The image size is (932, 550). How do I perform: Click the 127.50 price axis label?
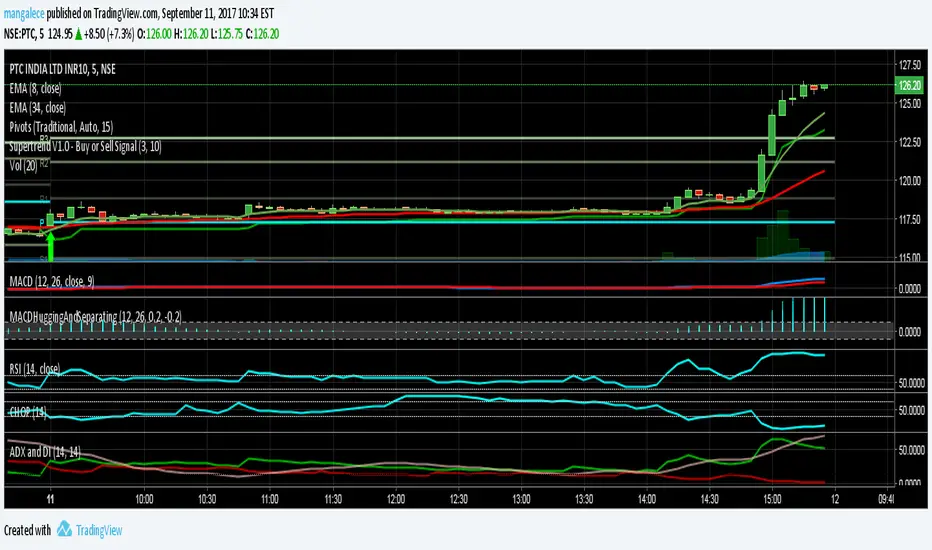coord(909,65)
